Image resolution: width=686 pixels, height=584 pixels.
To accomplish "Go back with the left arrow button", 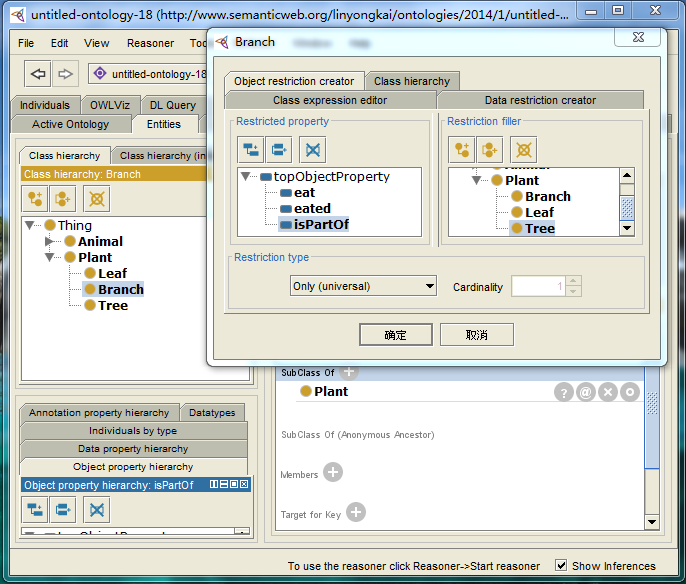I will [x=38, y=73].
